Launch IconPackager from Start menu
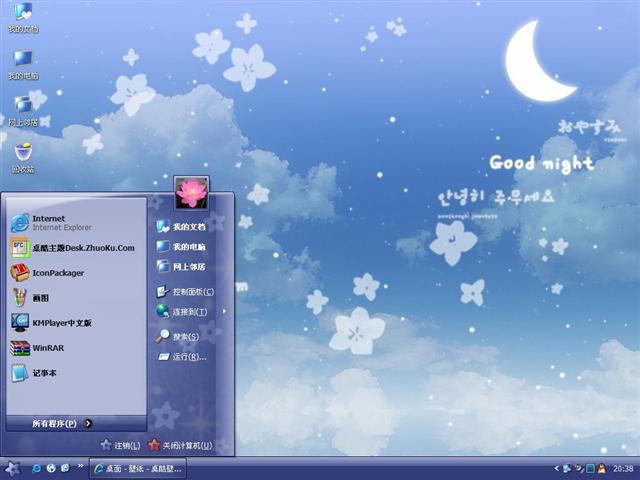640x480 pixels. tap(76, 273)
